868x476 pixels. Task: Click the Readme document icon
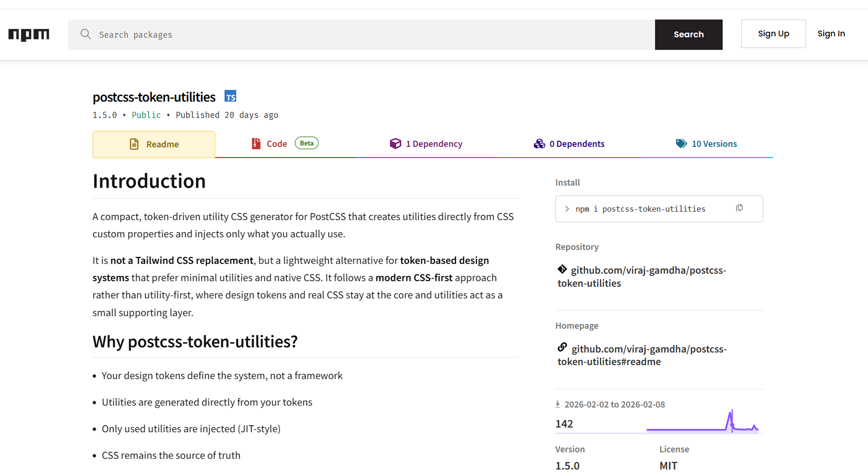tap(134, 144)
